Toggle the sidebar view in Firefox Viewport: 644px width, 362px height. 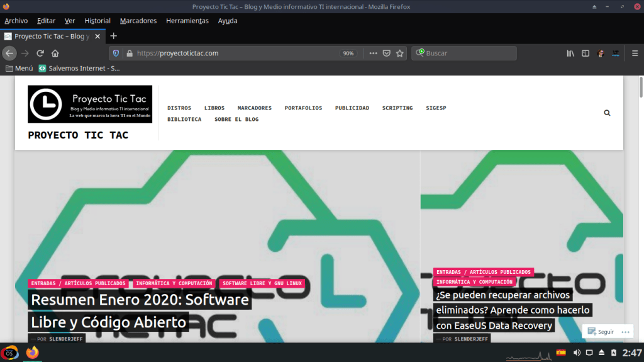[586, 54]
